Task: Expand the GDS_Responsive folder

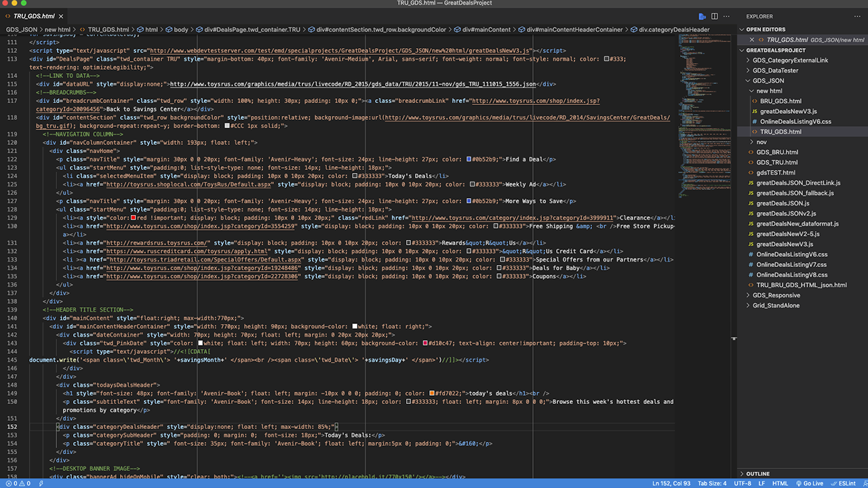Action: (776, 295)
